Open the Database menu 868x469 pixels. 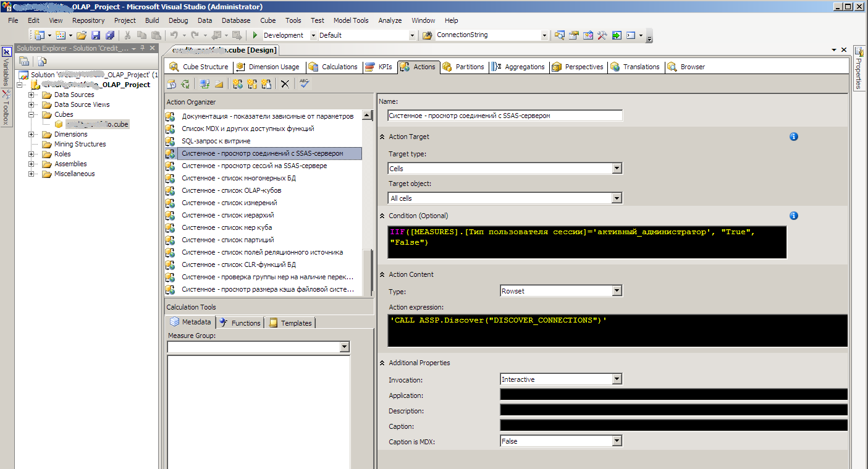(236, 20)
